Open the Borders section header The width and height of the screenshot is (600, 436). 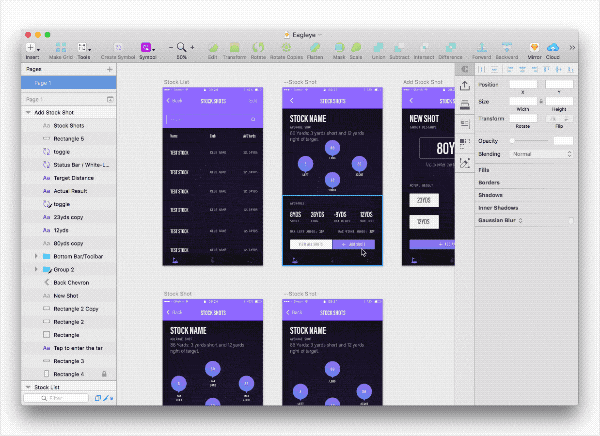click(x=489, y=183)
